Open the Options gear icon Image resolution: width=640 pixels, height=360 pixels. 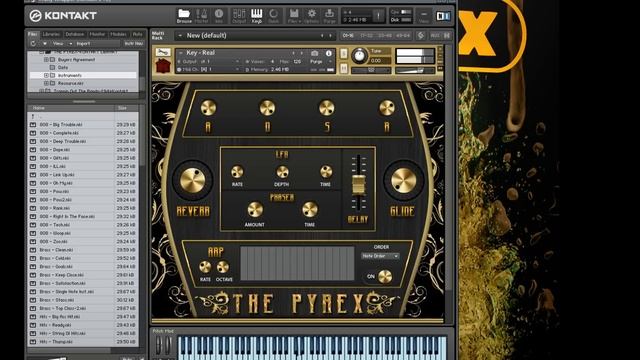tap(311, 16)
